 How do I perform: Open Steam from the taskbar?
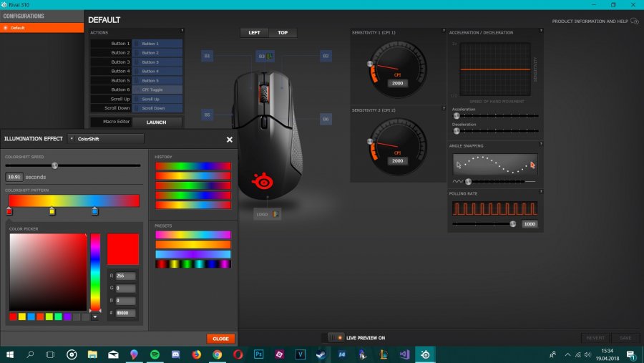[x=321, y=354]
